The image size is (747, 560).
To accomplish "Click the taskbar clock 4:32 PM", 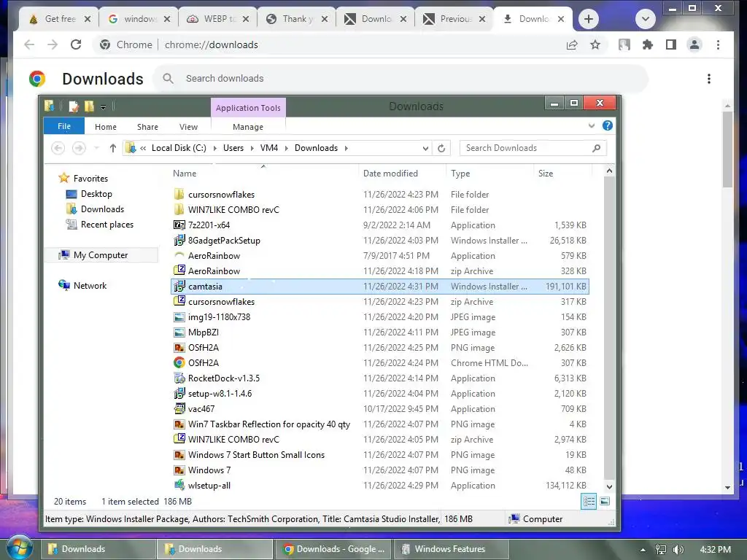I will click(x=716, y=550).
